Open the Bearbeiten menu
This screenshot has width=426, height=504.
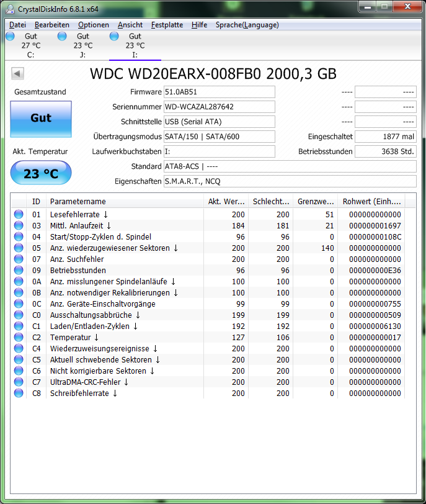[51, 25]
